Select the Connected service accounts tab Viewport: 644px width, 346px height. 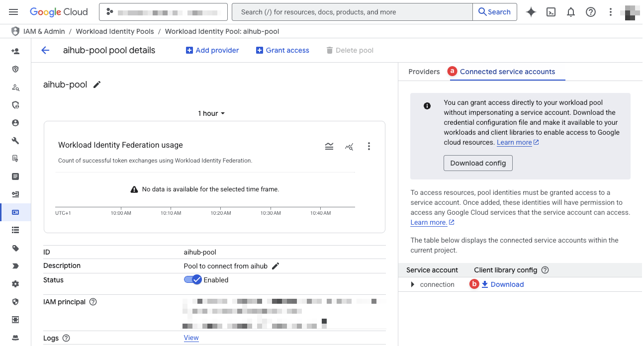point(507,72)
